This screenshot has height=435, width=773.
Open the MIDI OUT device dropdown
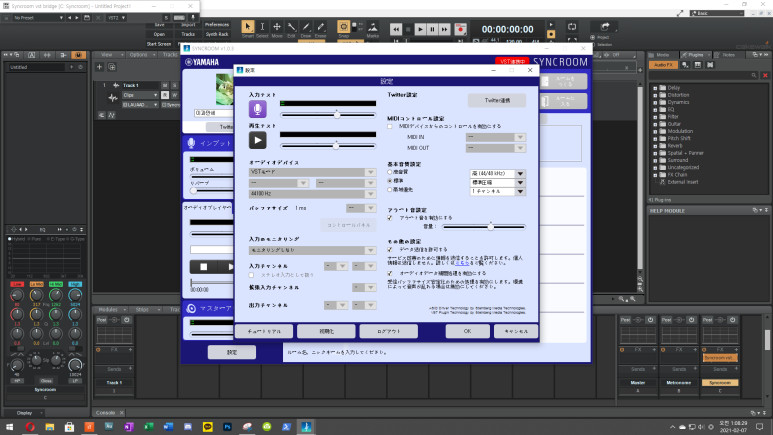(x=495, y=148)
